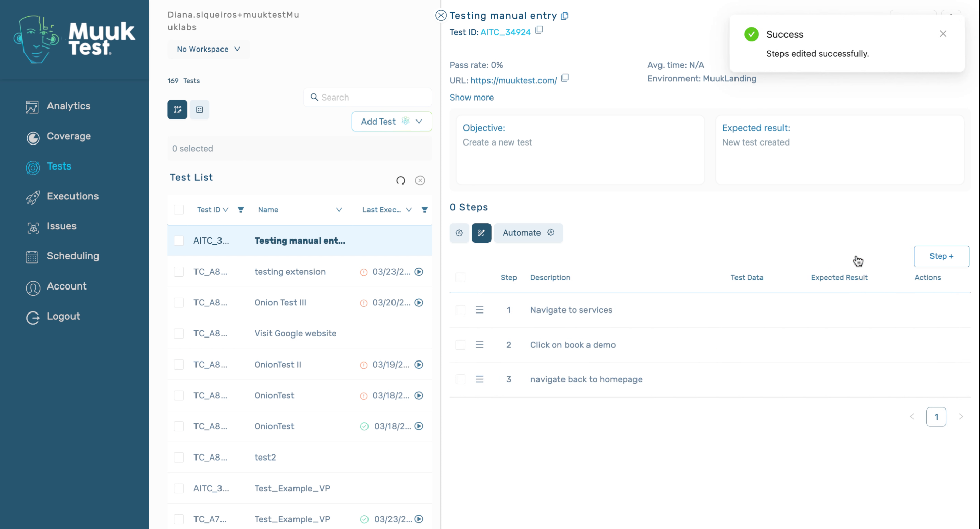Select the test2 row
The image size is (980, 529).
[300, 458]
